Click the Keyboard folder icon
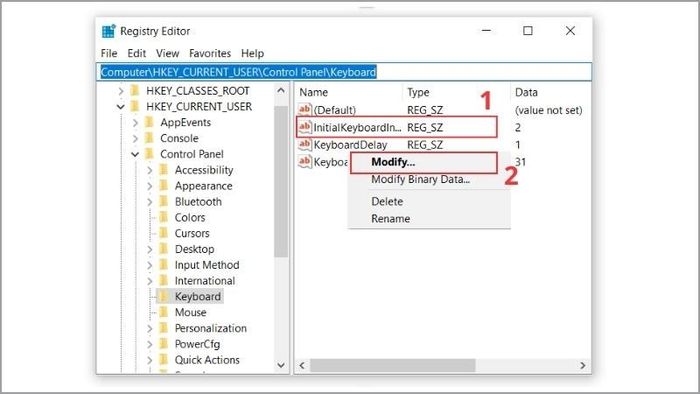The image size is (700, 394). click(164, 297)
